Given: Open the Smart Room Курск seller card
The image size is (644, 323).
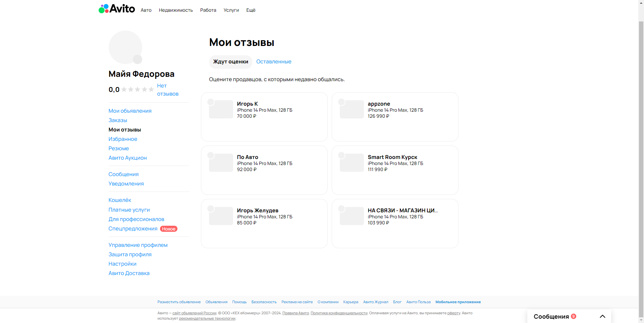Looking at the screenshot, I should pos(395,170).
